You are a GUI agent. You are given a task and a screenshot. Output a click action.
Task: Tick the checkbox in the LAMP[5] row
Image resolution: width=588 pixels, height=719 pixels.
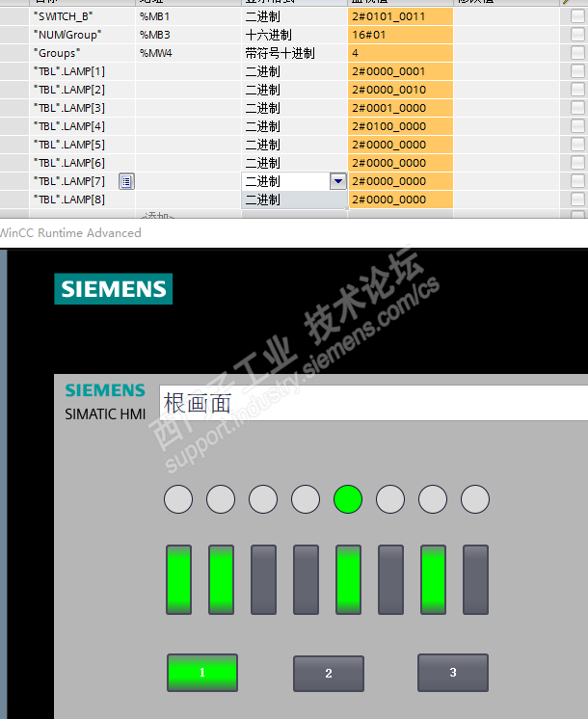click(x=578, y=145)
